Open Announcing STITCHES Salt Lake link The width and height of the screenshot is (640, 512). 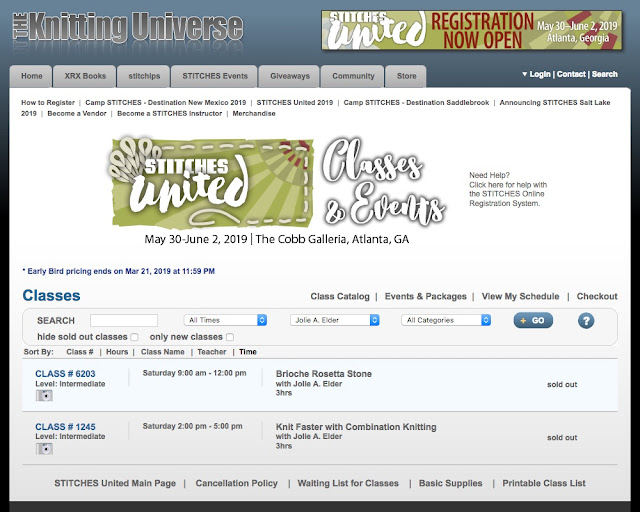tap(555, 102)
